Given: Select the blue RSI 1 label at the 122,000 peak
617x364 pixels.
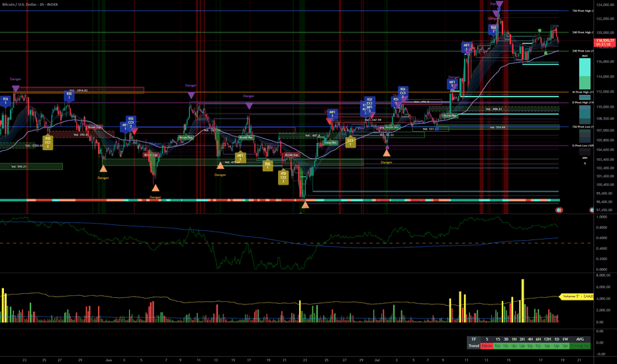Looking at the screenshot, I should pyautogui.click(x=493, y=30).
